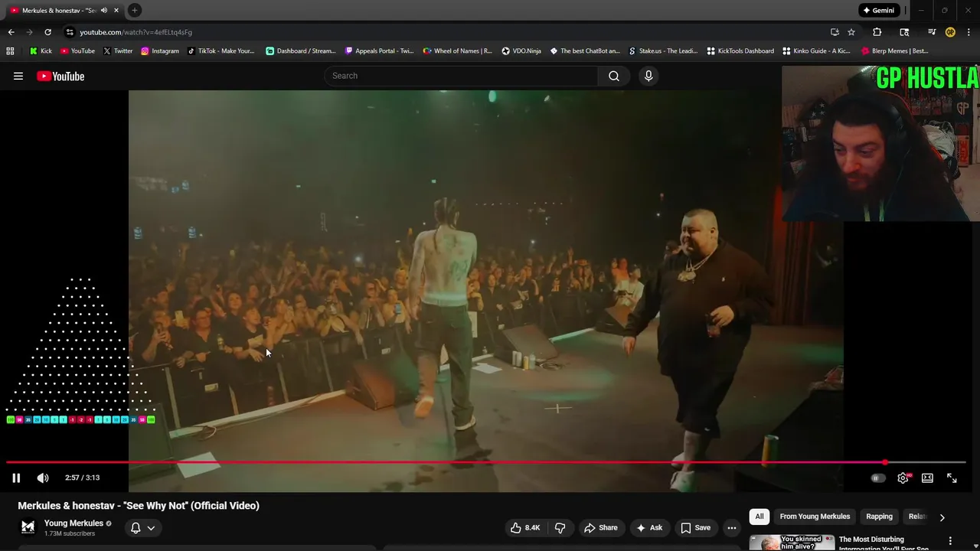The image size is (980, 551).
Task: Open the Dashboard / Stream... bookmark
Action: 300,51
